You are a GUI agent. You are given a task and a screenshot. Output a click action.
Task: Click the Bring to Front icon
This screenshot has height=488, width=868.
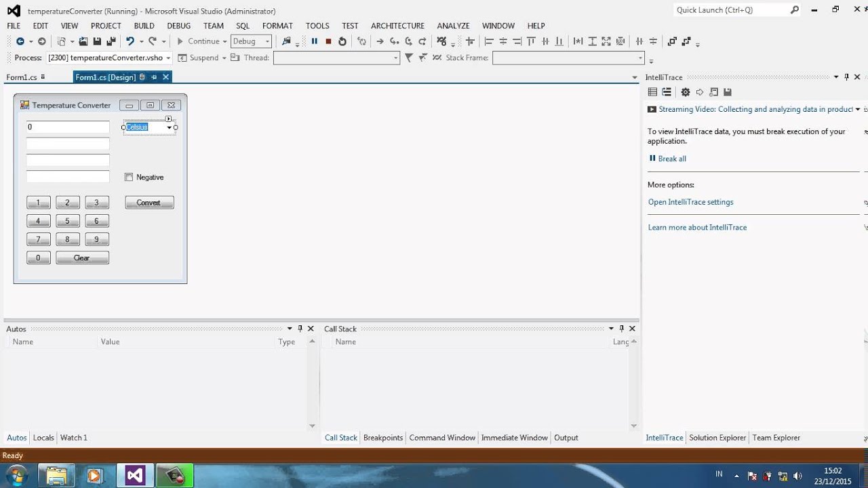pyautogui.click(x=672, y=41)
